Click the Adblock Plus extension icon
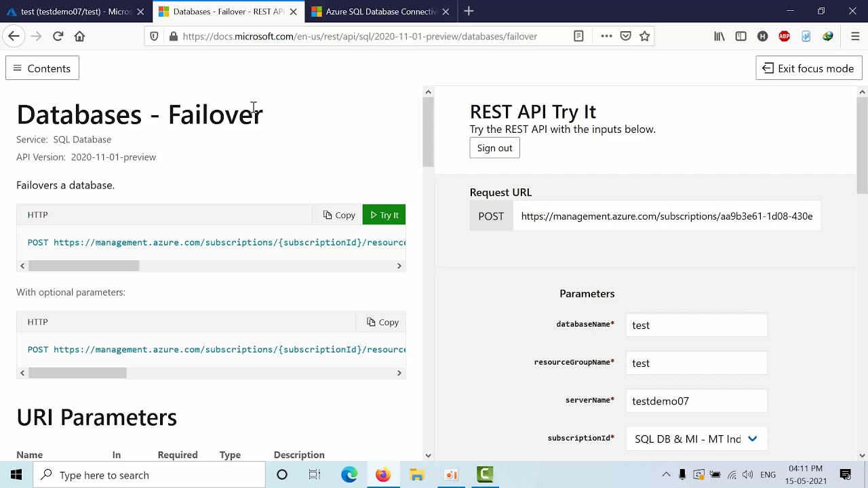The image size is (868, 488). (785, 36)
